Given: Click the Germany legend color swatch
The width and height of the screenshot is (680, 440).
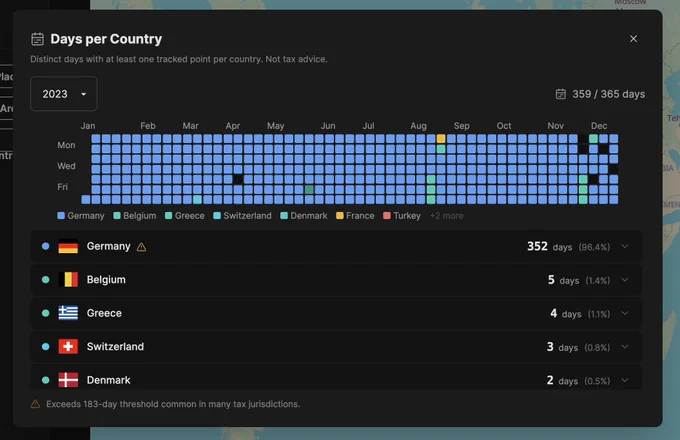Looking at the screenshot, I should tap(61, 215).
